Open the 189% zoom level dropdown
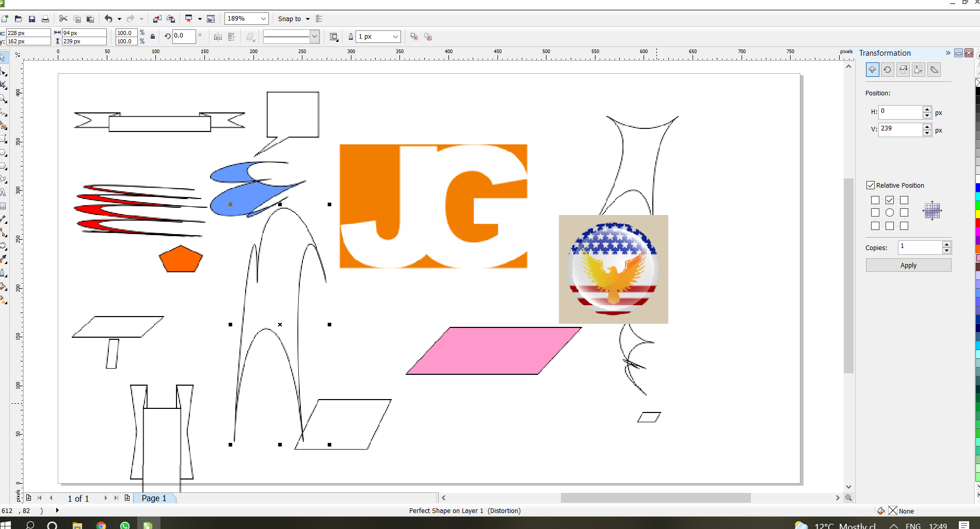 pos(263,19)
